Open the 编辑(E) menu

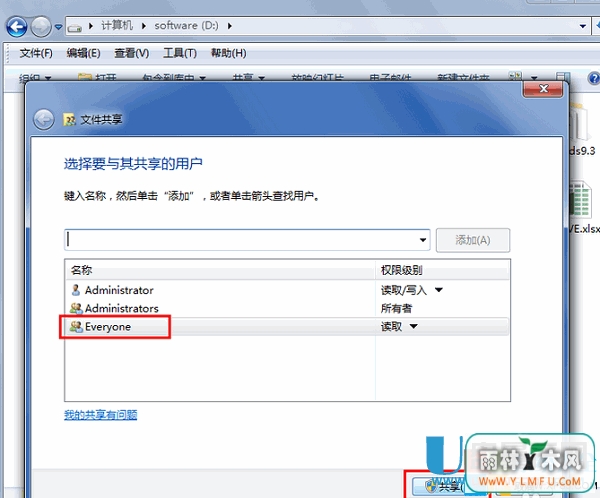click(x=83, y=53)
